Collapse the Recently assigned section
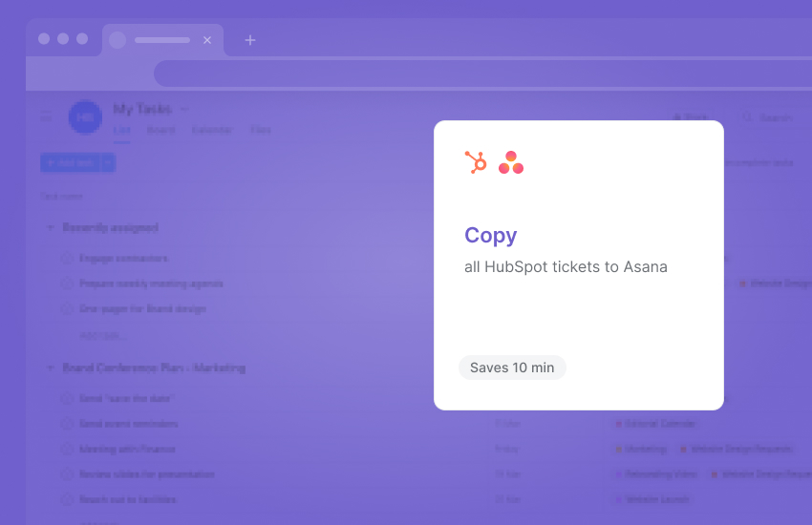The width and height of the screenshot is (812, 525). click(x=50, y=227)
